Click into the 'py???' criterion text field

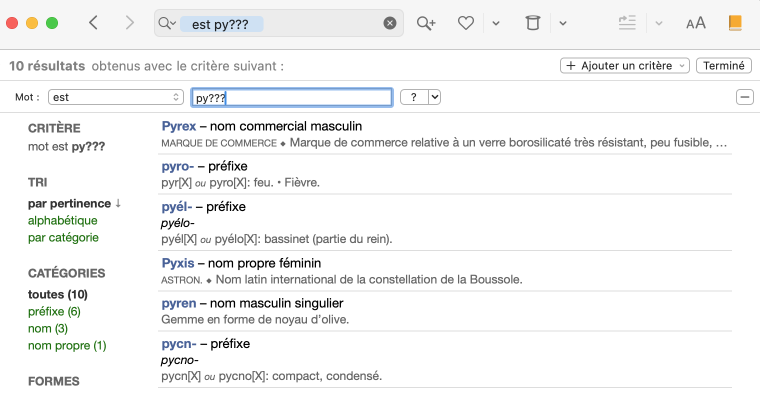292,97
